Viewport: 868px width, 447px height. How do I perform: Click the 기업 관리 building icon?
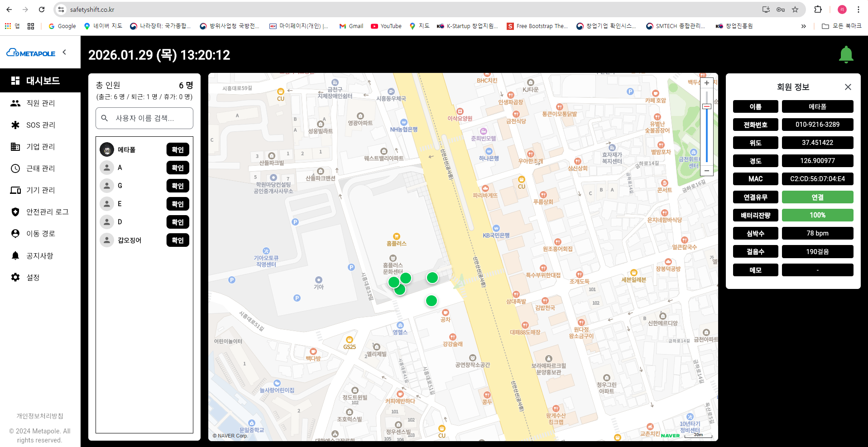(15, 147)
